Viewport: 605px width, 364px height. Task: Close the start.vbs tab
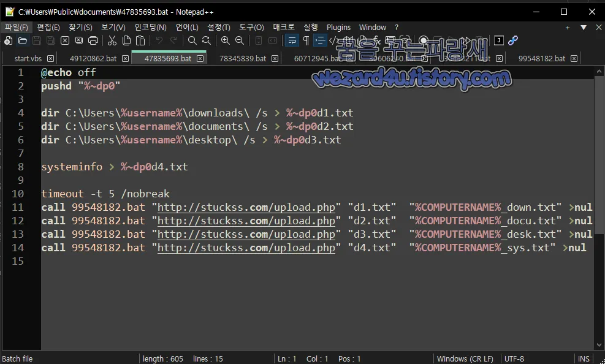[x=50, y=59]
